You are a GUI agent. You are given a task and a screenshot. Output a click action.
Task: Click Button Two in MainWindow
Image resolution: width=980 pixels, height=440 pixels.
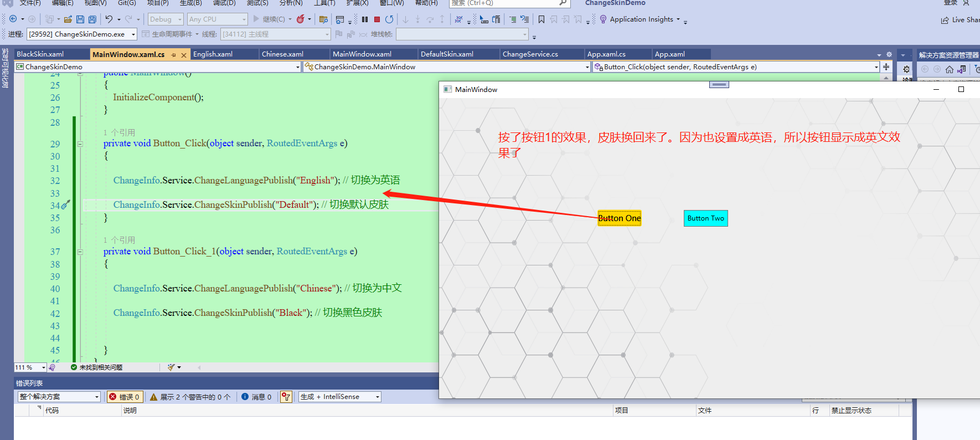(x=706, y=218)
